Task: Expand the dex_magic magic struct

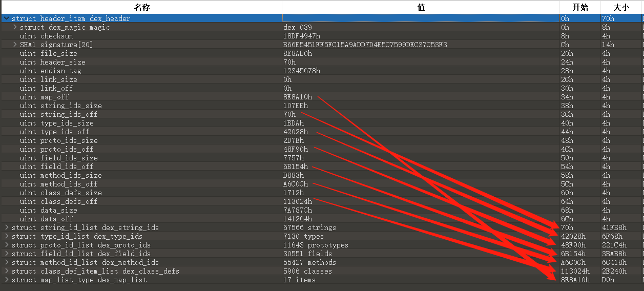Action: pos(15,27)
